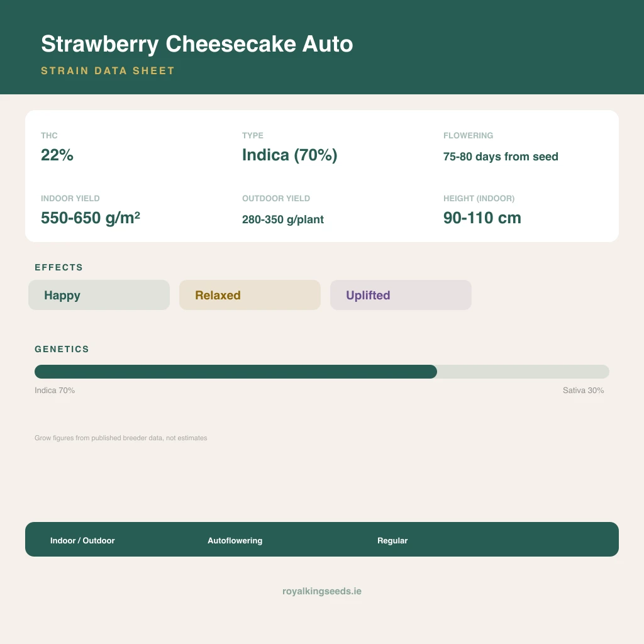The width and height of the screenshot is (644, 644).
Task: Click the Regular footer item
Action: click(392, 540)
